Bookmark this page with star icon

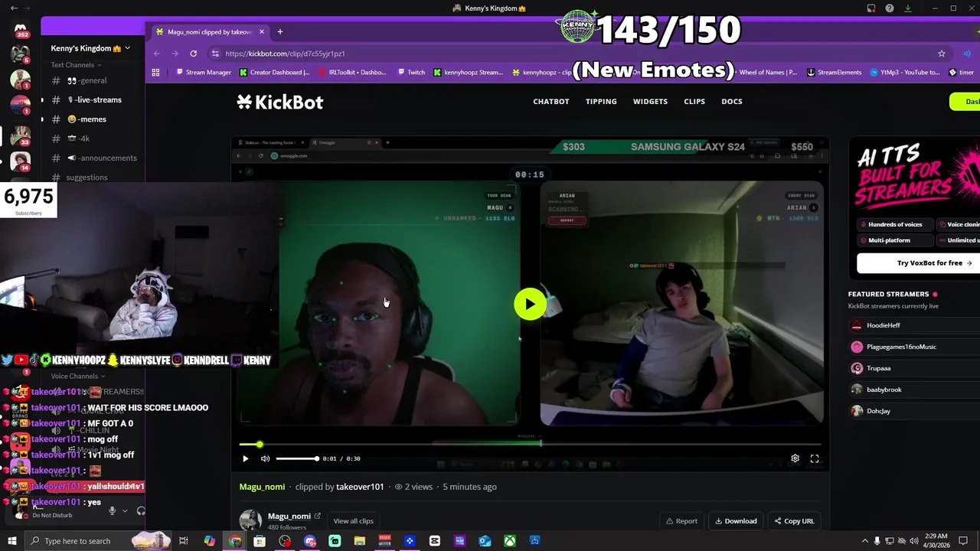pyautogui.click(x=942, y=54)
